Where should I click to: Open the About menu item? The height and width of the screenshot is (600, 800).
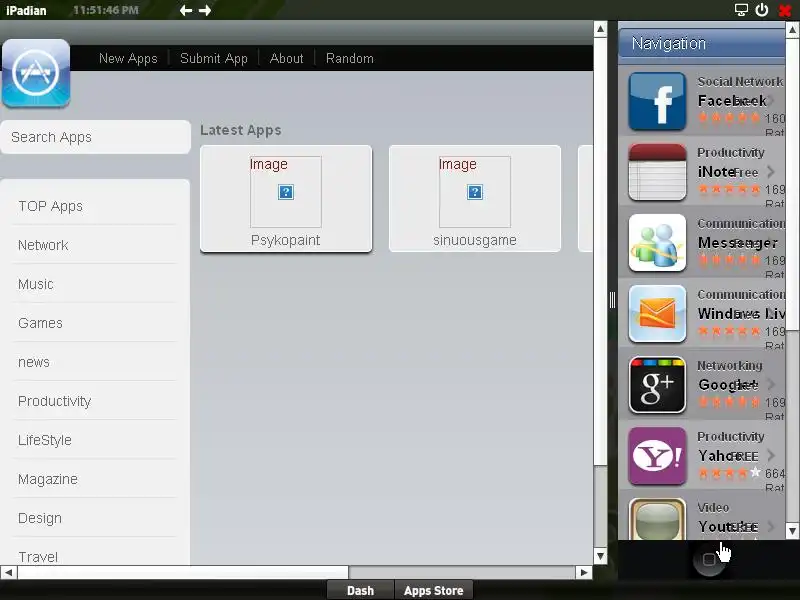coord(286,58)
